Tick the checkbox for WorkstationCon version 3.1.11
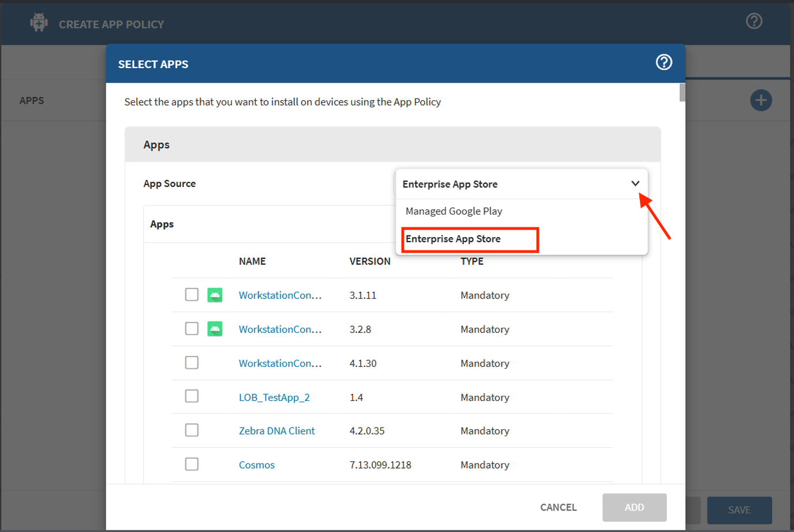This screenshot has width=794, height=532. 192,295
